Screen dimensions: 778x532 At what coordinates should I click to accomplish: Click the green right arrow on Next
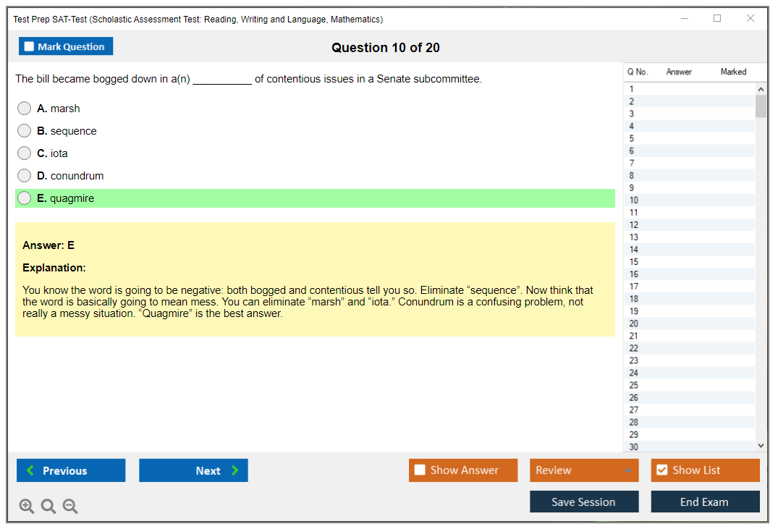pyautogui.click(x=234, y=470)
